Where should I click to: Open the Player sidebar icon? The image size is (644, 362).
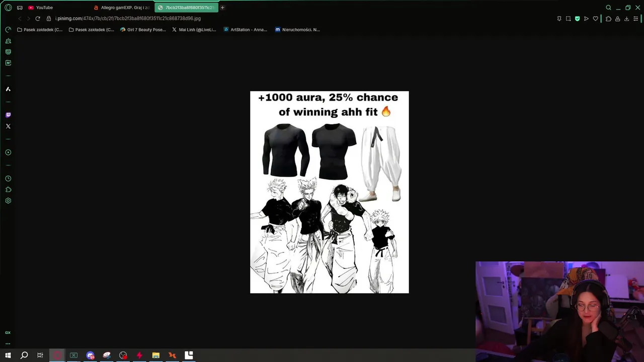(x=8, y=152)
